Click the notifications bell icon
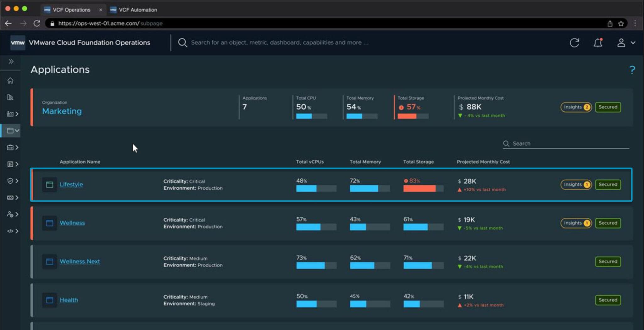644x330 pixels. coord(598,43)
